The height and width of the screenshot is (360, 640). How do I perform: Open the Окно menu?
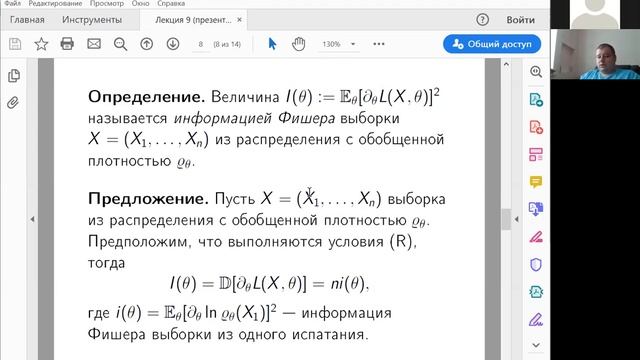click(x=140, y=3)
